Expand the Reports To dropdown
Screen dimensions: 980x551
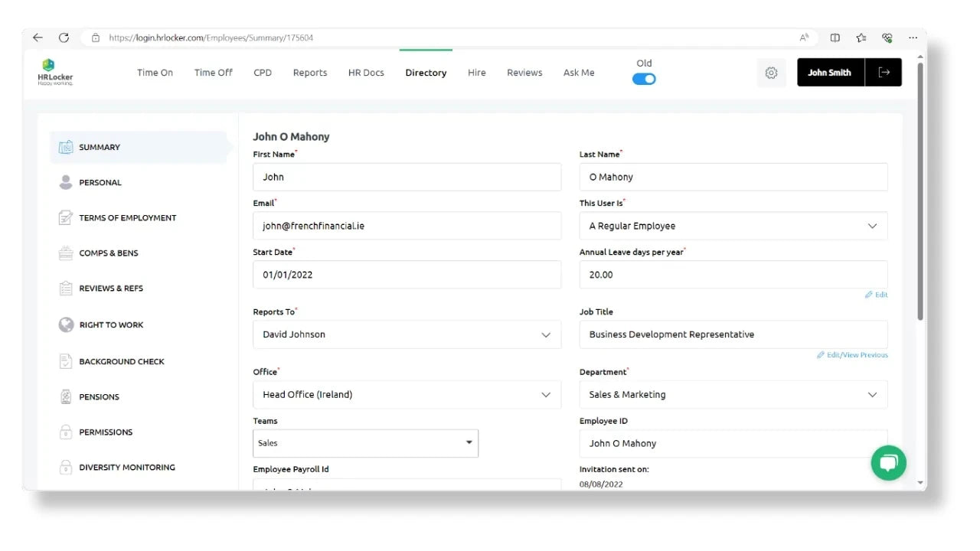[546, 334]
